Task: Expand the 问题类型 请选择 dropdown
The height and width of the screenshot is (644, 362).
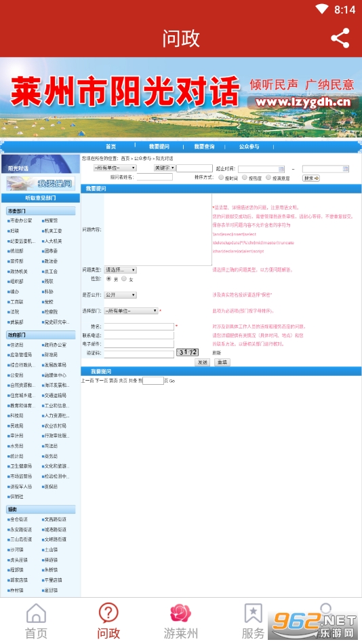Action: pyautogui.click(x=120, y=270)
